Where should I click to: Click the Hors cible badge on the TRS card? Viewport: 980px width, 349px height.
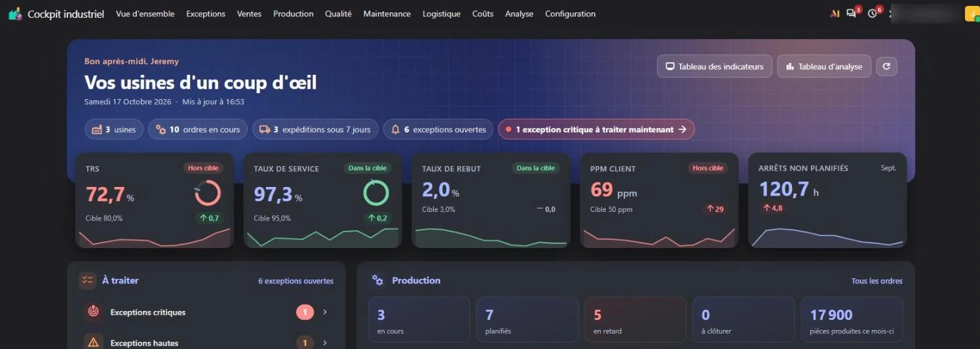[x=204, y=168]
